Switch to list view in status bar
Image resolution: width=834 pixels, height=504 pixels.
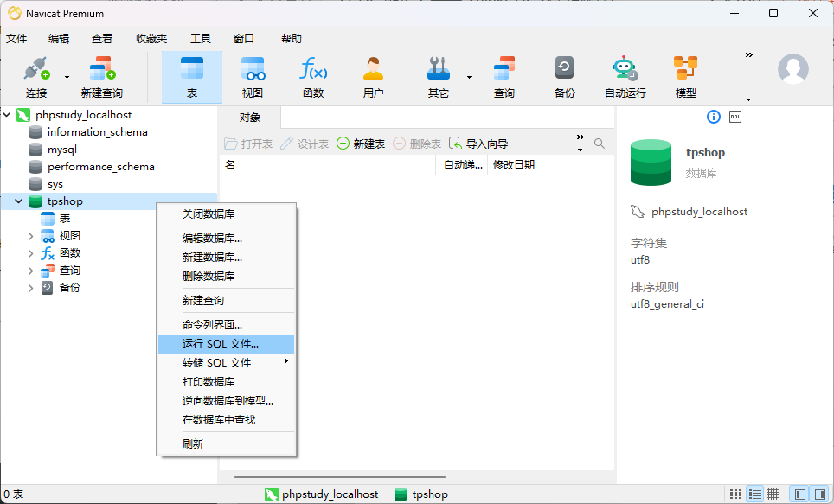point(736,494)
